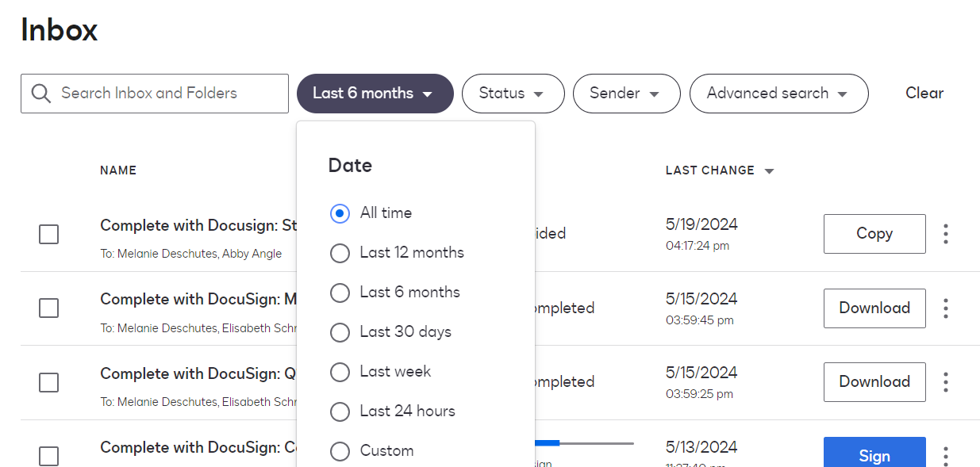Click the search magnifier icon
980x467 pixels.
point(41,94)
